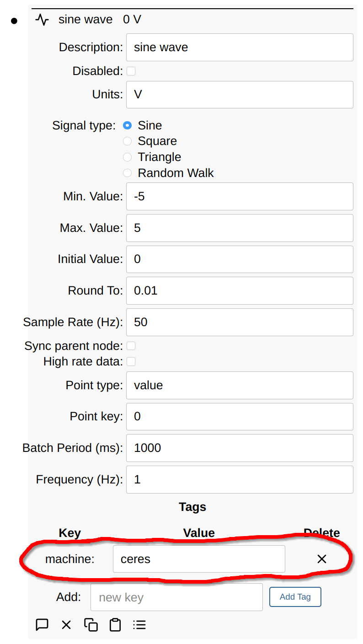
Task: Click the list view icon
Action: point(139,625)
